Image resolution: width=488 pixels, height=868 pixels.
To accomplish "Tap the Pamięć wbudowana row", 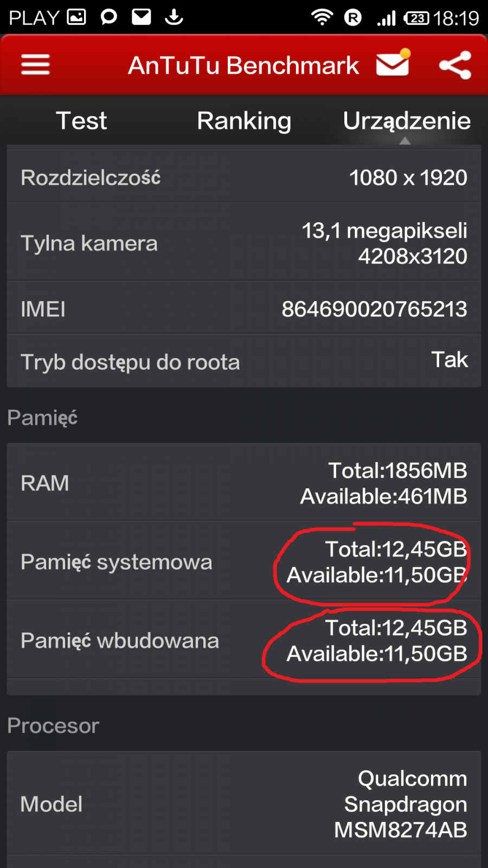I will 244,640.
